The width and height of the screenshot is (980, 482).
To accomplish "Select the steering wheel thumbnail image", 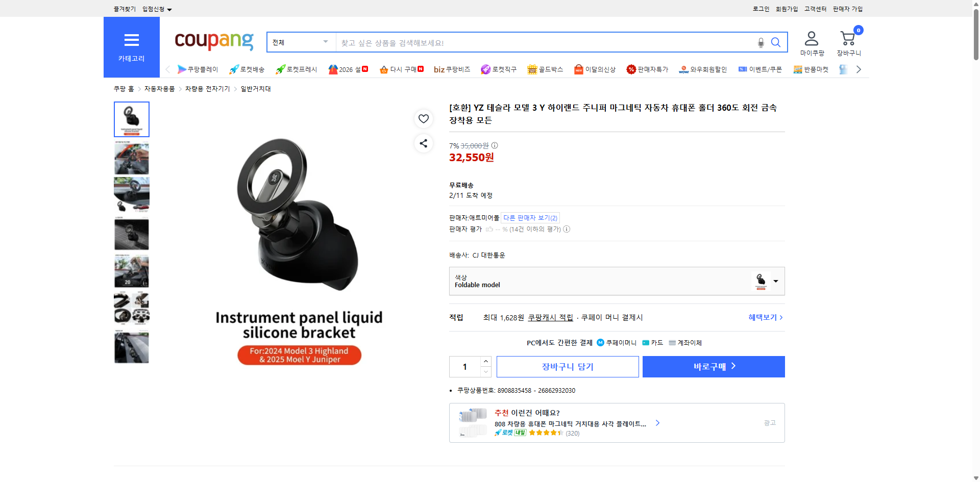I will click(131, 195).
